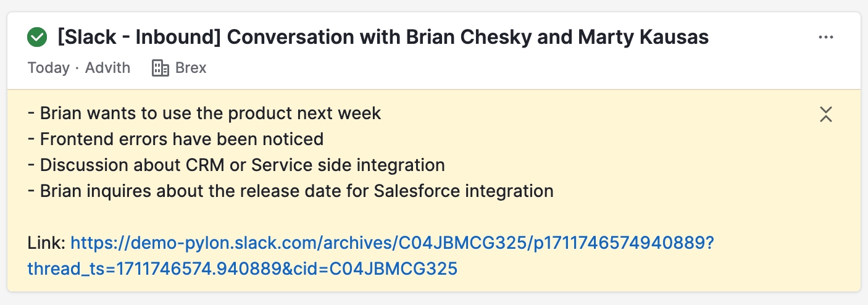Image resolution: width=868 pixels, height=305 pixels.
Task: Click the building icon beside Brex
Action: pos(160,68)
